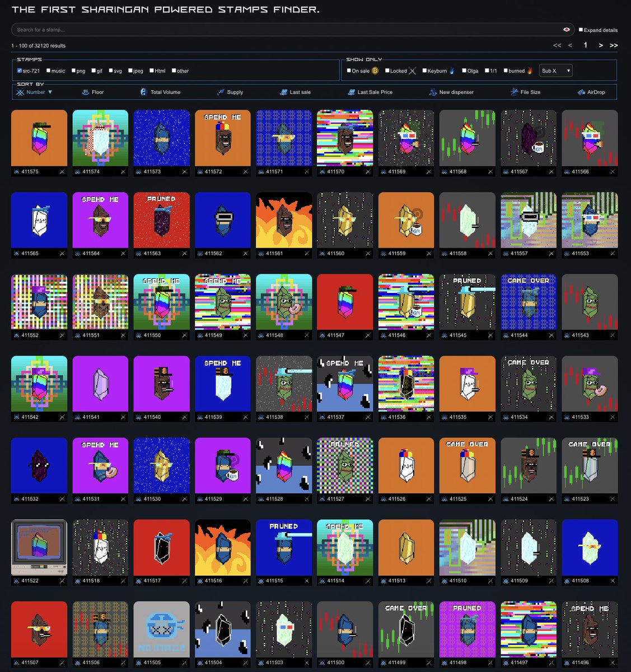This screenshot has height=672, width=631.
Task: Click the crossed icon on stamp 411561
Action: [x=307, y=254]
